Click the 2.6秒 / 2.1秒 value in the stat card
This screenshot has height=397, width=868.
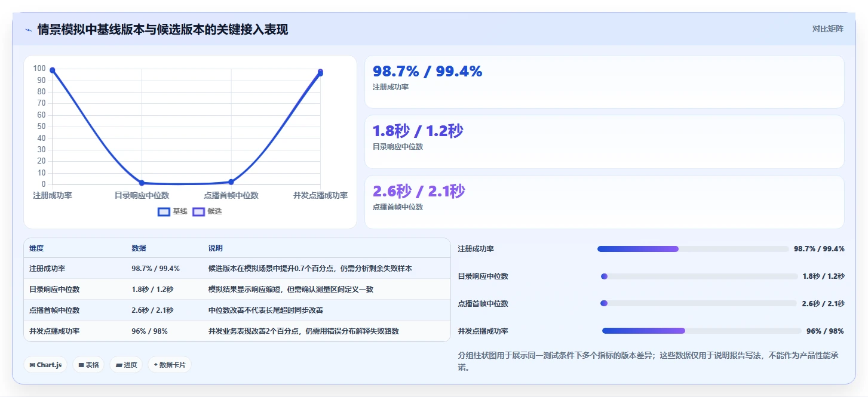(x=419, y=192)
